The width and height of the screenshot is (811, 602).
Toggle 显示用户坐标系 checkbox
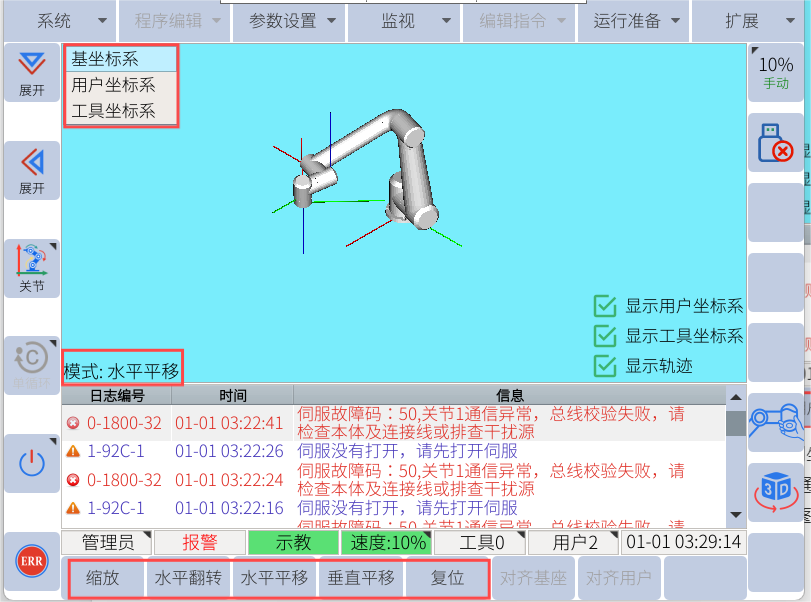(605, 306)
